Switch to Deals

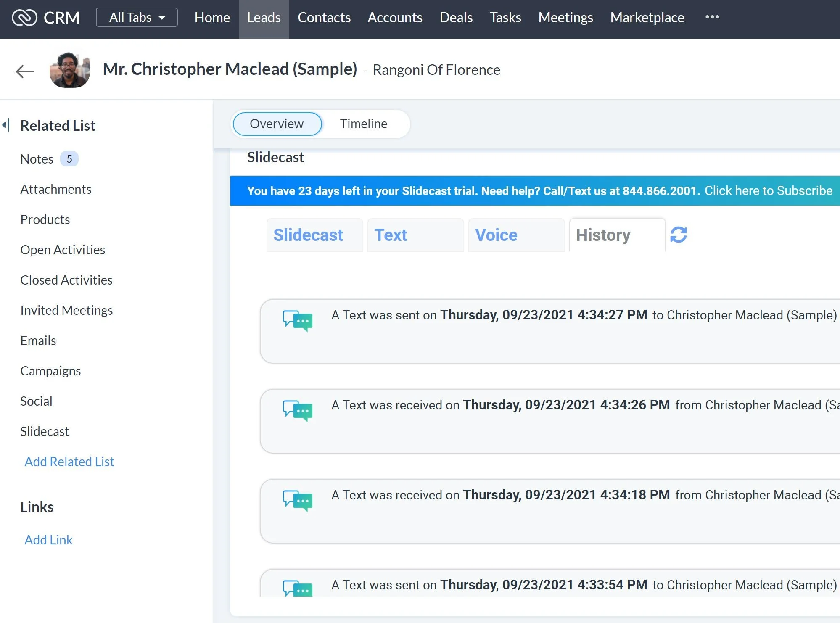coord(456,17)
